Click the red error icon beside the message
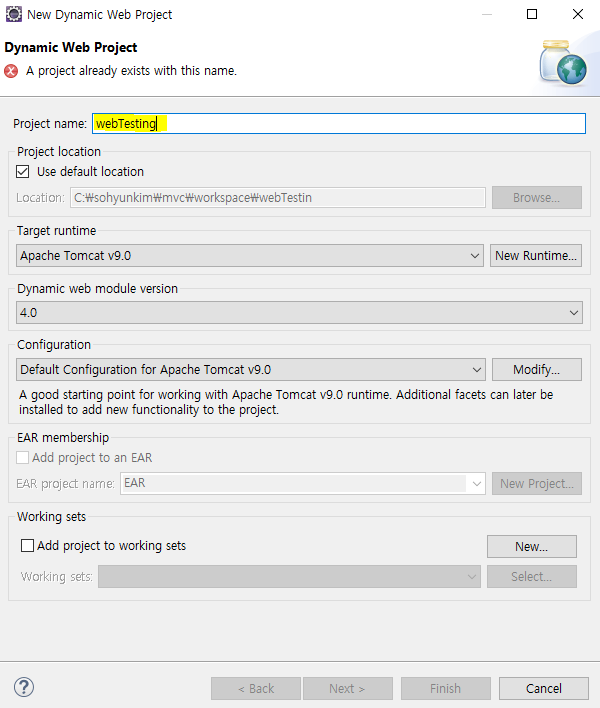 (11, 71)
